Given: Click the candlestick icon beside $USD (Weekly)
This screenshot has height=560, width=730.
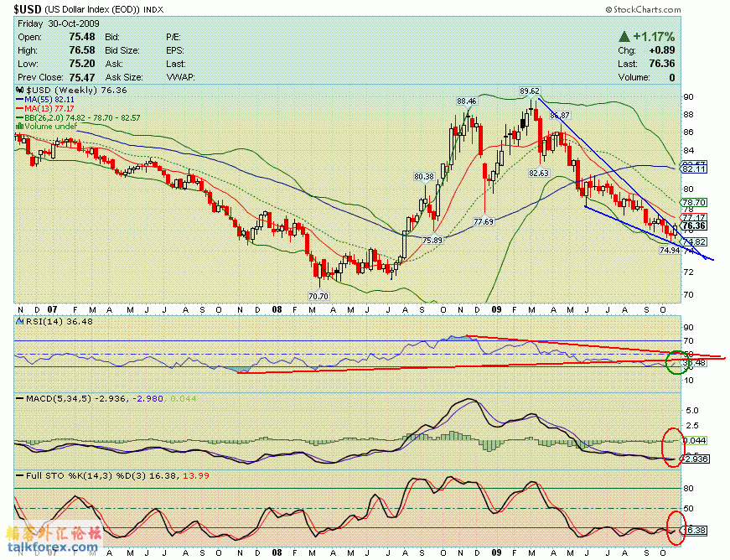Looking at the screenshot, I should (x=20, y=90).
